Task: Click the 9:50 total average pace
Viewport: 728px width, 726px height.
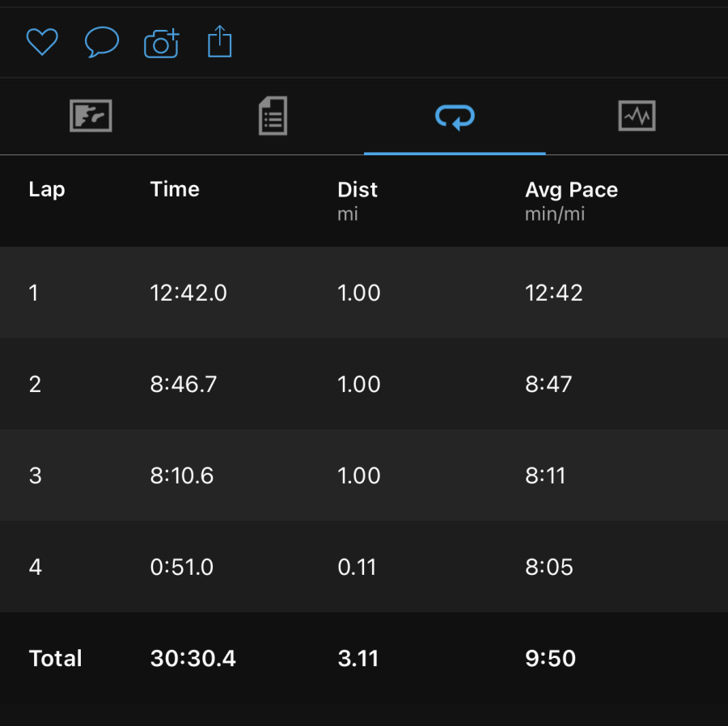Action: (551, 658)
